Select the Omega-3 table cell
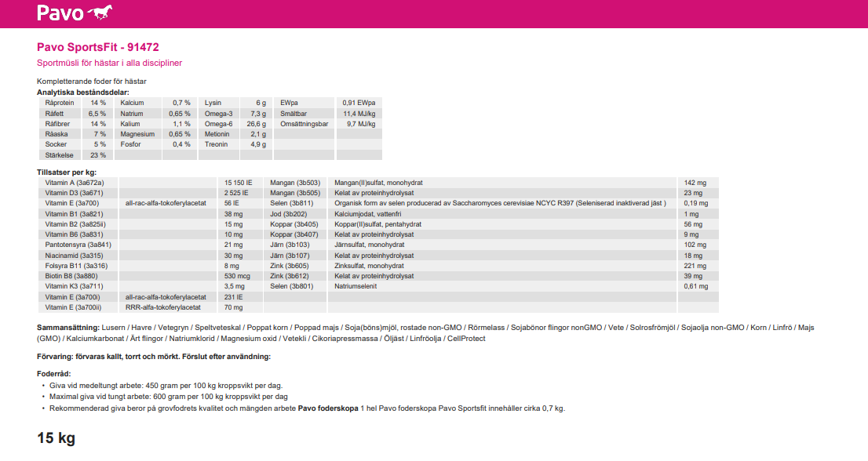 click(x=219, y=114)
